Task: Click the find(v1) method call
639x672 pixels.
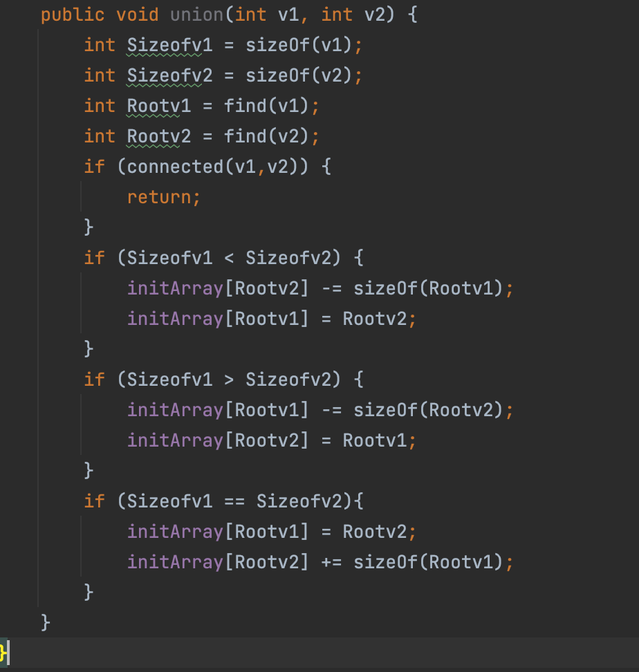Action: (266, 106)
